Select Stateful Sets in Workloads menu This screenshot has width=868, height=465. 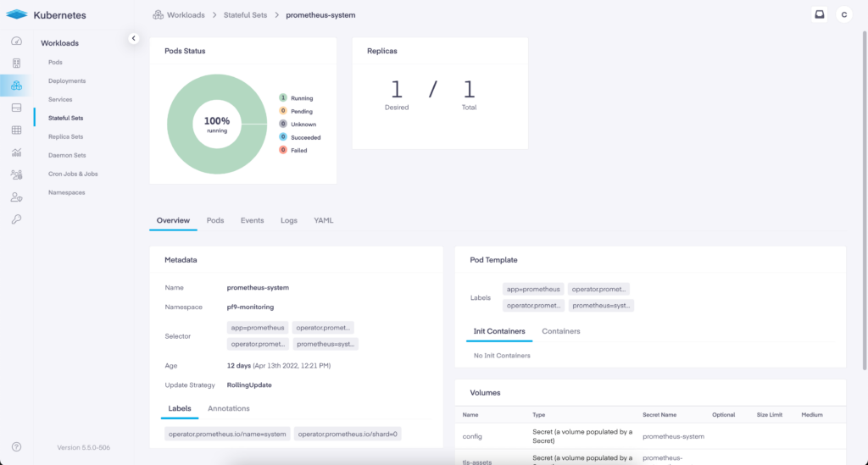tap(65, 118)
